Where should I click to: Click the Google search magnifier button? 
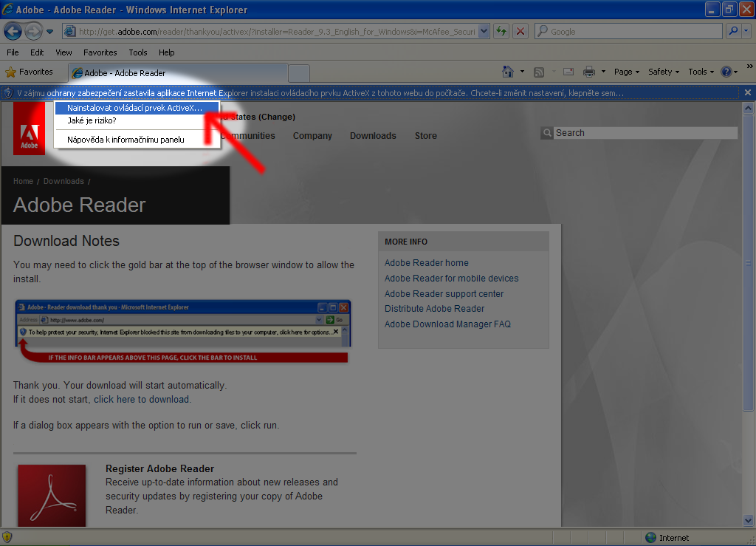(x=733, y=31)
